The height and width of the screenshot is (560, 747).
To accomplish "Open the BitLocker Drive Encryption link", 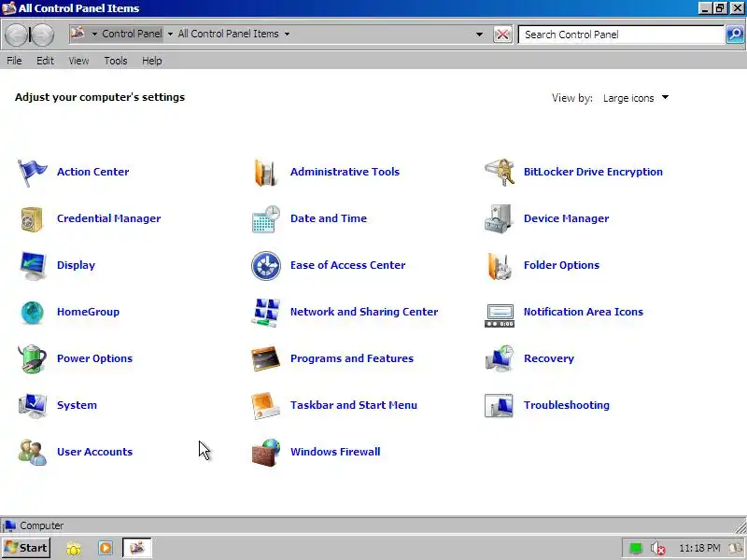I will tap(593, 172).
